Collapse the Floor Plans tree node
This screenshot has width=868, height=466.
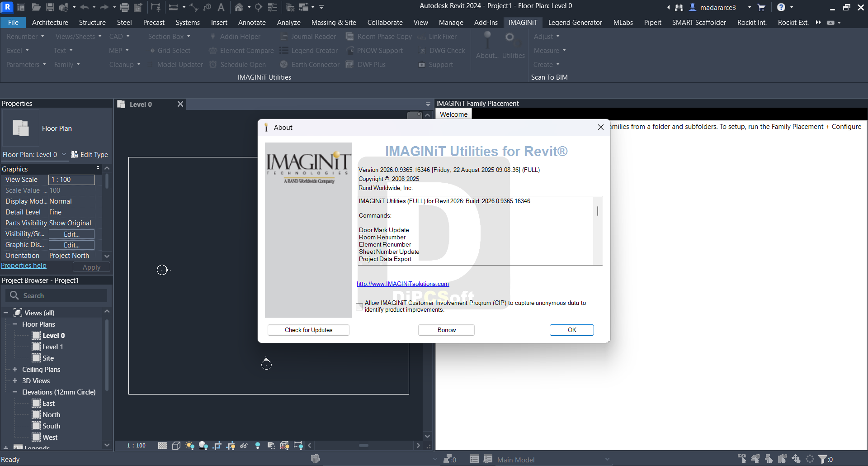tap(15, 324)
